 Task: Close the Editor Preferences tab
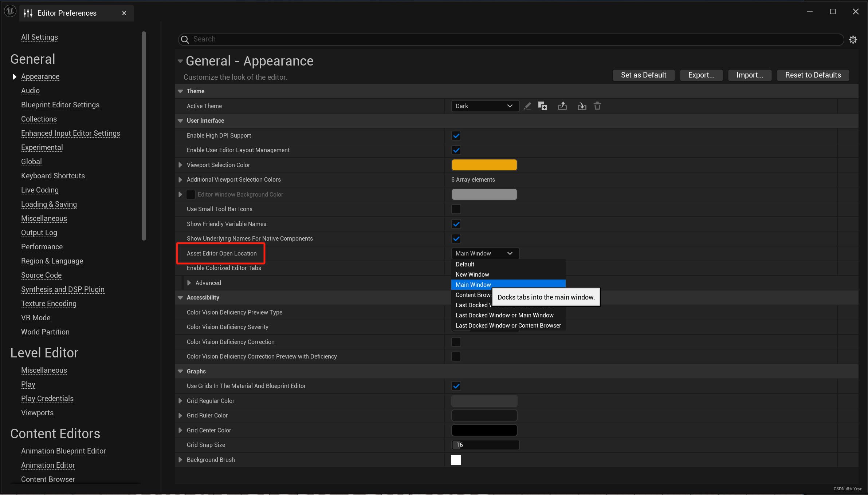(x=124, y=13)
